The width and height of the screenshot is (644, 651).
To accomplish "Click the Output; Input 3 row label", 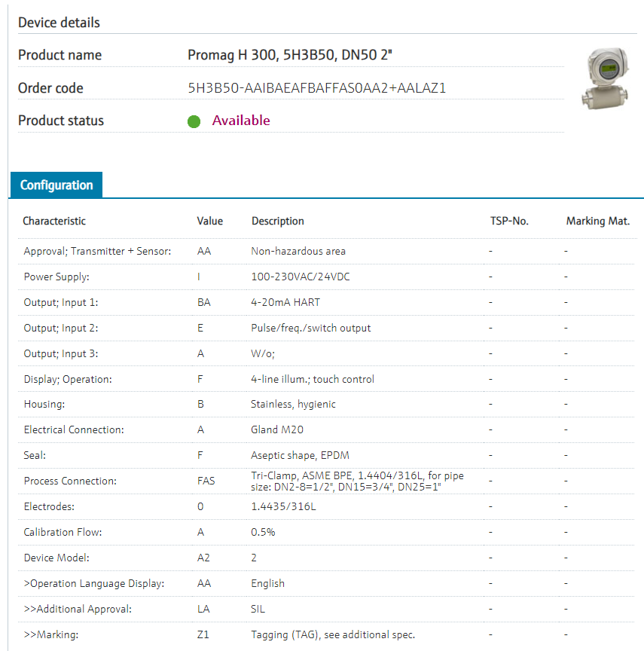I will 61,353.
